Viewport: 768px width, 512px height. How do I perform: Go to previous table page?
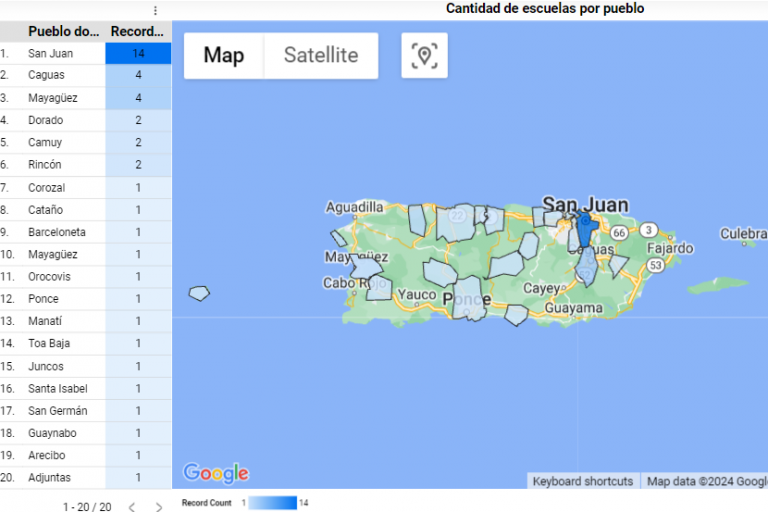(132, 507)
